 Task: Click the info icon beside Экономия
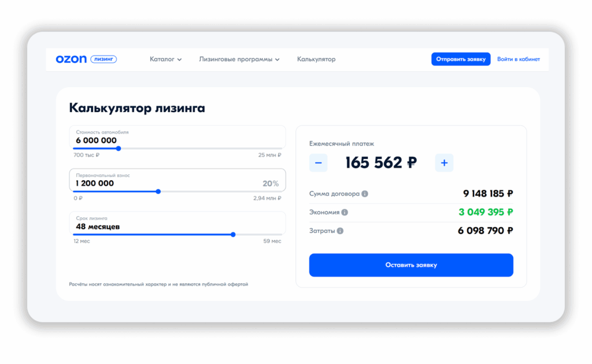click(x=345, y=213)
